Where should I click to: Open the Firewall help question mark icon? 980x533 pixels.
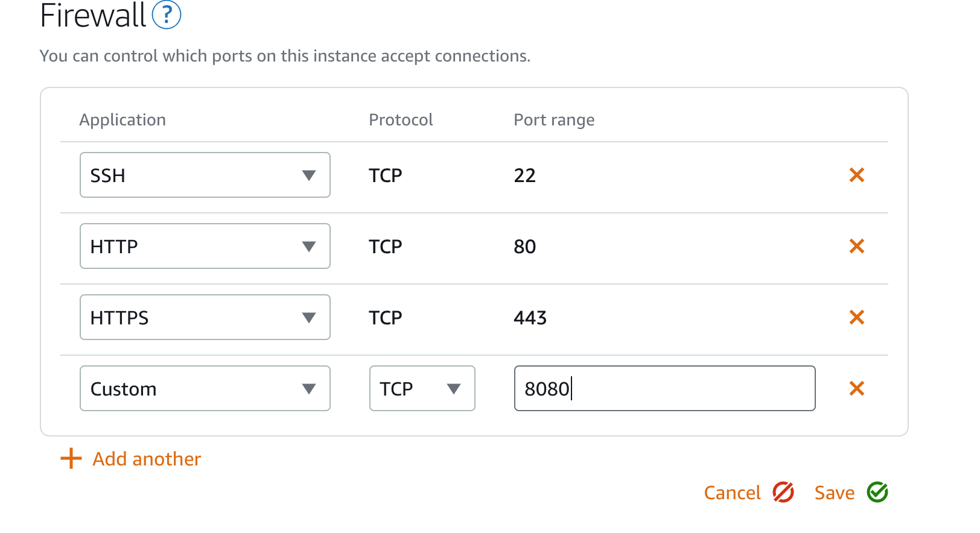pos(167,15)
